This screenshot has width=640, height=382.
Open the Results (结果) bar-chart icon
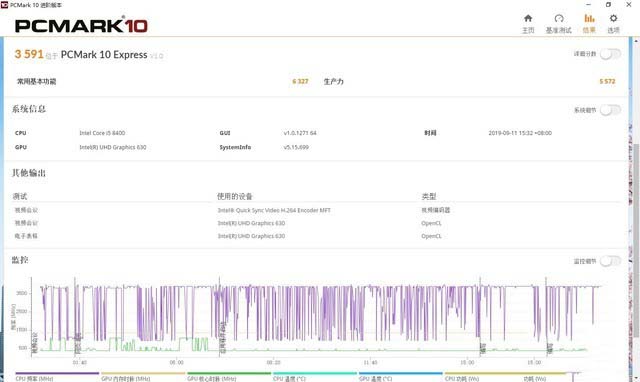tap(589, 18)
